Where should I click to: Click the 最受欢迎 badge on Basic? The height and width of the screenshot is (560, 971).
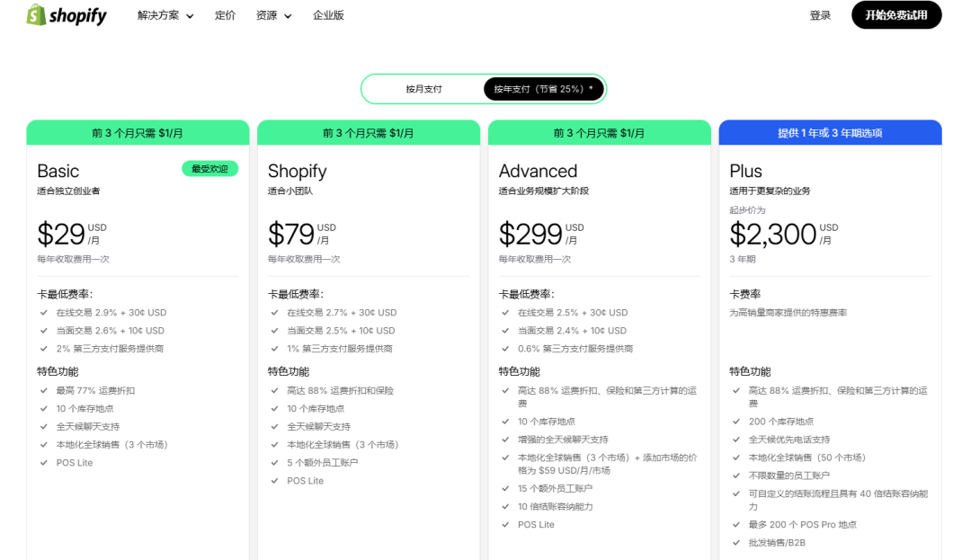coord(209,169)
